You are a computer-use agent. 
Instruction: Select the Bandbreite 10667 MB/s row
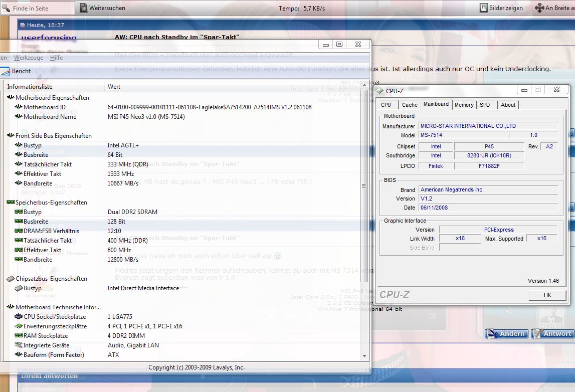point(183,183)
